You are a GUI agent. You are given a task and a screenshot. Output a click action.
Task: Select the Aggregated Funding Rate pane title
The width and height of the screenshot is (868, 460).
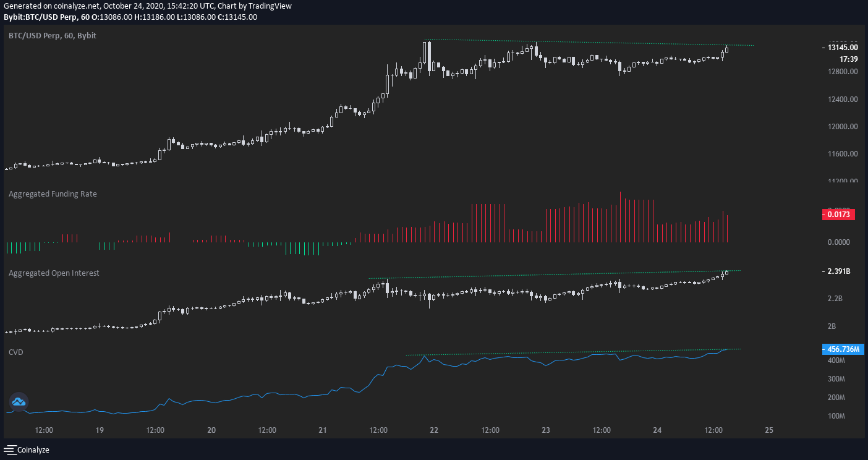53,194
